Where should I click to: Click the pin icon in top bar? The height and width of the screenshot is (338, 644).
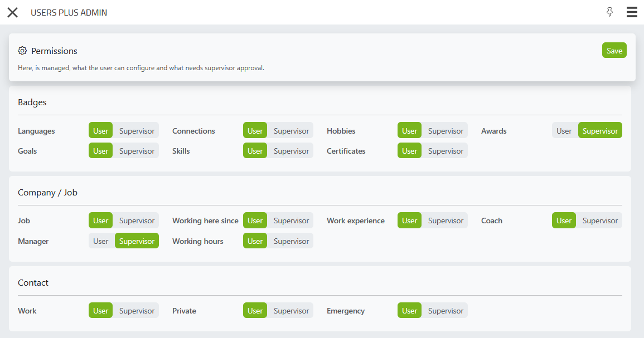click(x=609, y=12)
